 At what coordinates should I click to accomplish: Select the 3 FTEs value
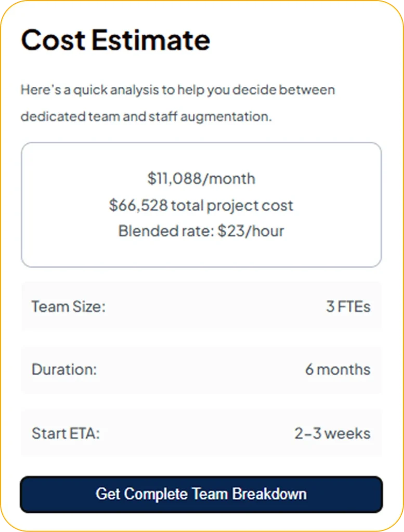(348, 307)
